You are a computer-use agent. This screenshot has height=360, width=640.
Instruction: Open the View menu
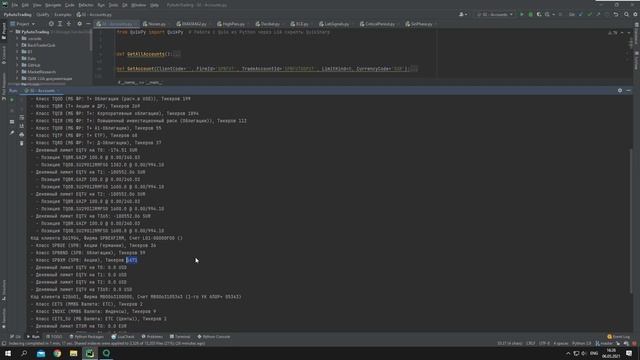(37, 5)
